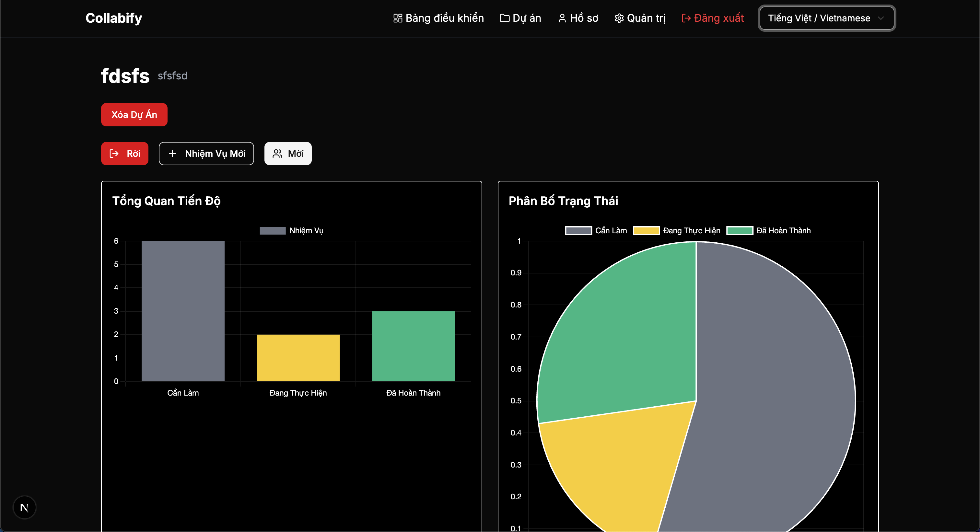Click the logout arrow icon in navbar

pyautogui.click(x=686, y=18)
